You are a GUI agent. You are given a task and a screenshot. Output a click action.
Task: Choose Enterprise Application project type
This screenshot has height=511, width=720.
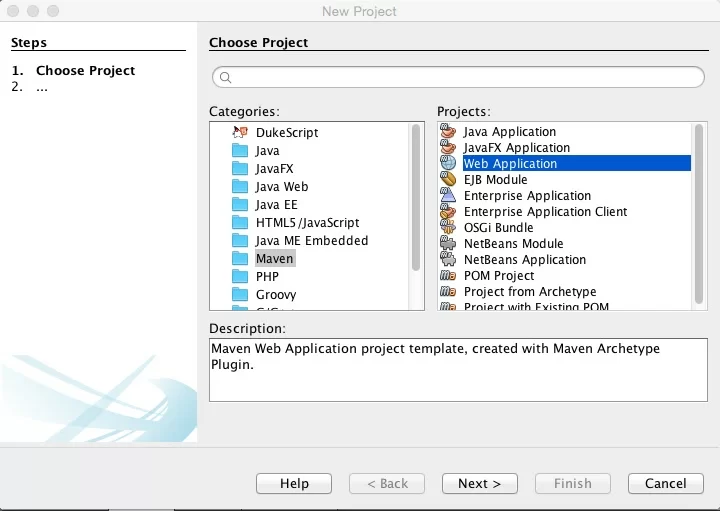tap(527, 196)
